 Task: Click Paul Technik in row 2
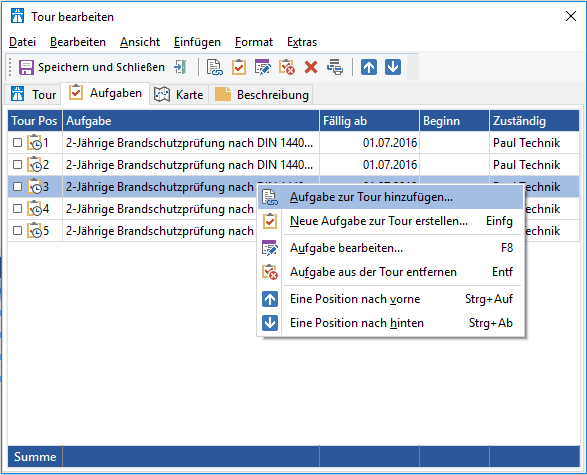(x=526, y=165)
